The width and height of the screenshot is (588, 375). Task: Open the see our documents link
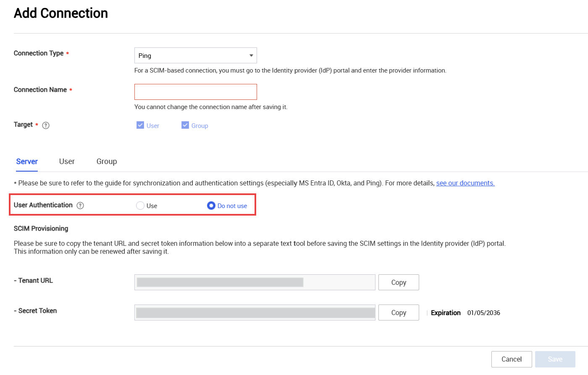465,183
